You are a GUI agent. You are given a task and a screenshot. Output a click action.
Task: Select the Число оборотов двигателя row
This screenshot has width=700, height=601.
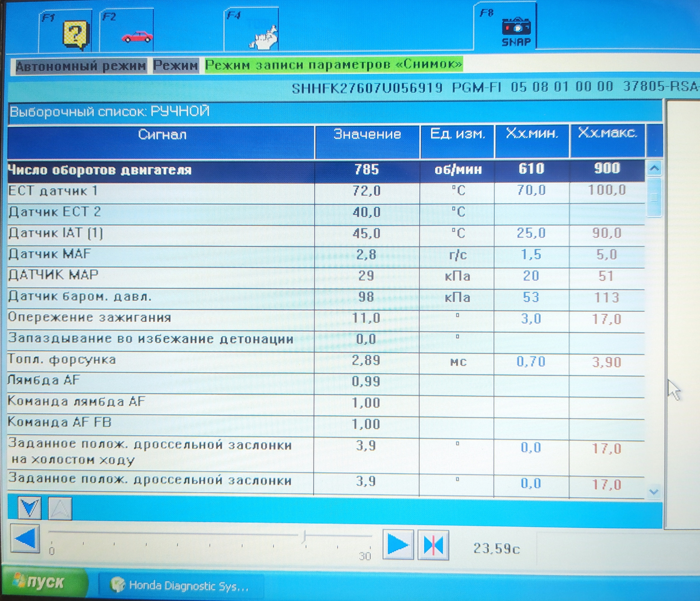pos(326,171)
